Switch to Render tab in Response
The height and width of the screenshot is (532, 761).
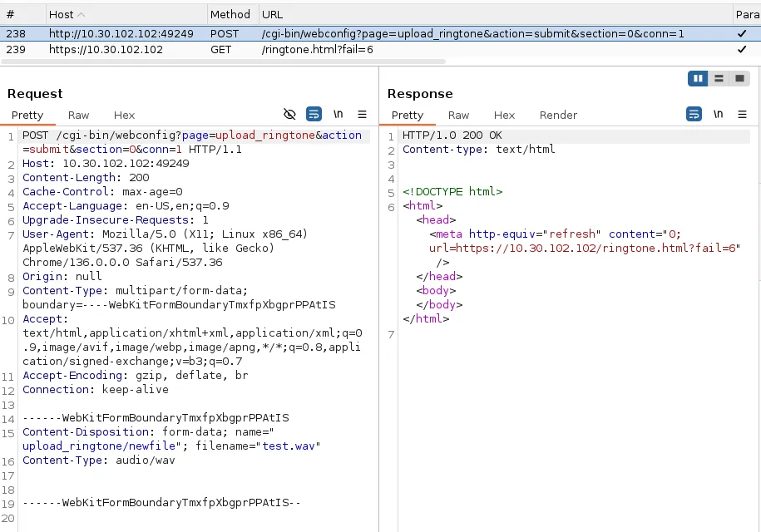(x=558, y=116)
